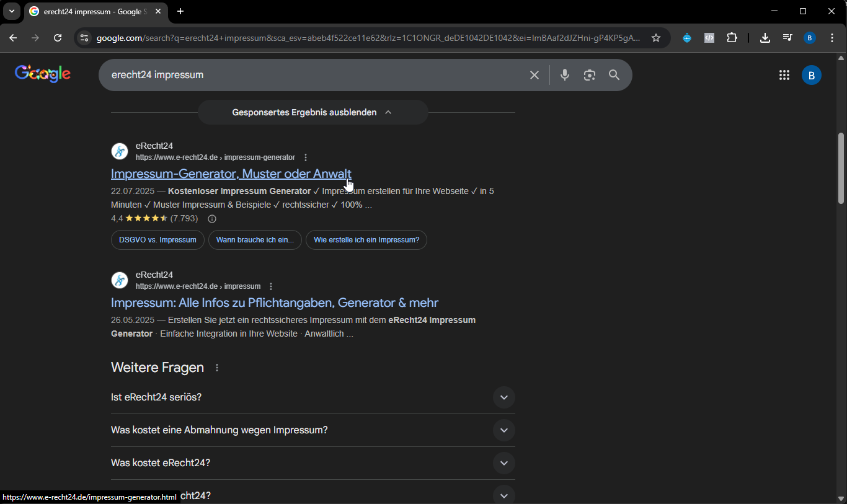Maximize the Chrome window
This screenshot has width=847, height=504.
[x=803, y=11]
